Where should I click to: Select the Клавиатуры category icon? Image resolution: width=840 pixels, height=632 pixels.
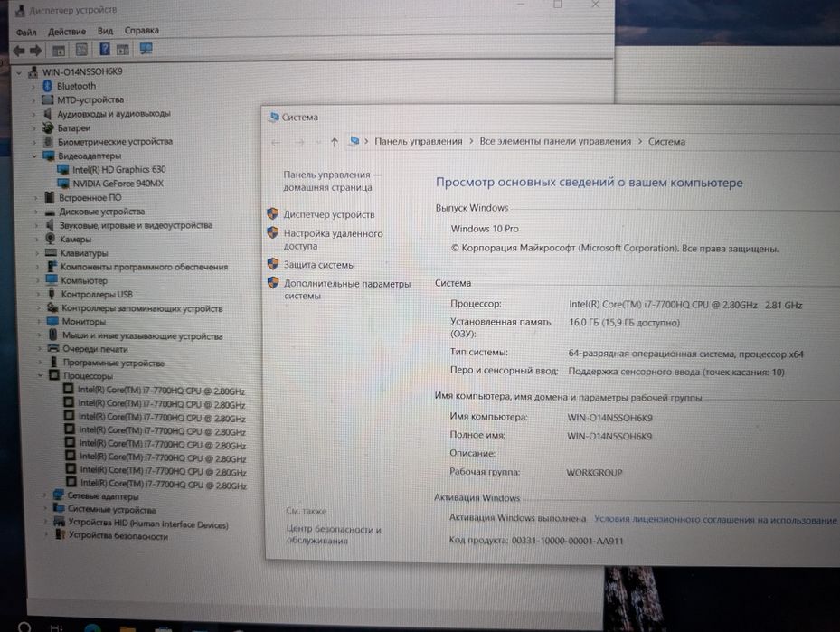coord(51,253)
